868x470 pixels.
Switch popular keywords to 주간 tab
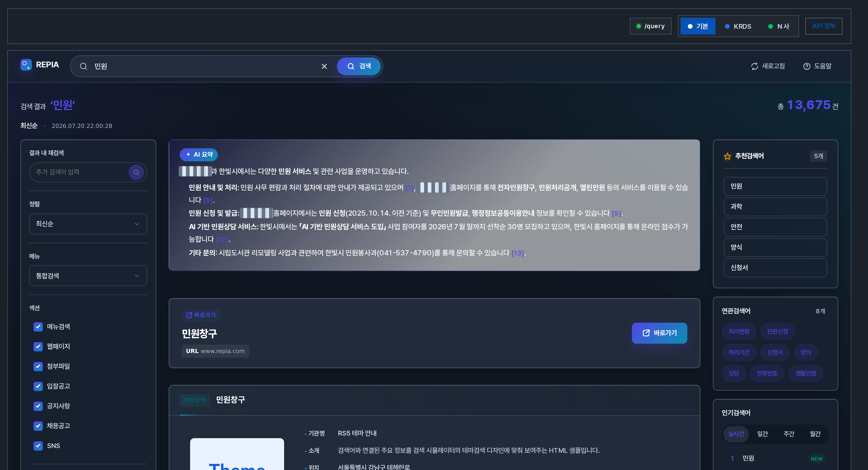pos(789,434)
